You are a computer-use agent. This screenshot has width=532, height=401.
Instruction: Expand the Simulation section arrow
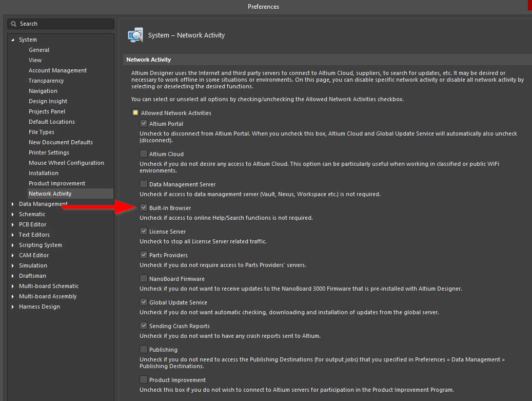click(13, 266)
